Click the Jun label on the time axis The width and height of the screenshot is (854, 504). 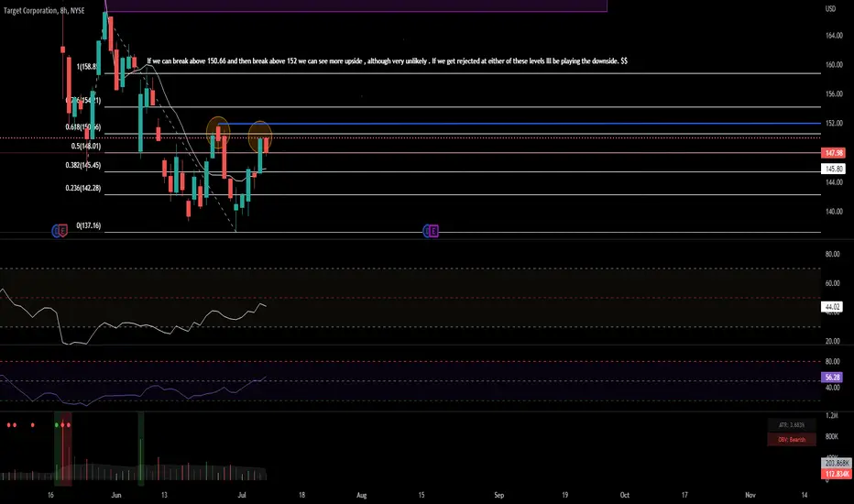(x=116, y=495)
